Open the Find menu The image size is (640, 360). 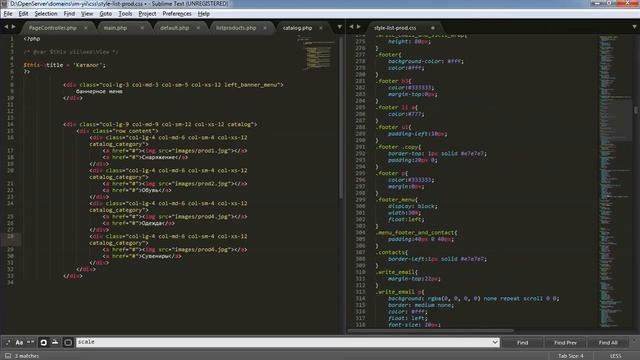69,13
